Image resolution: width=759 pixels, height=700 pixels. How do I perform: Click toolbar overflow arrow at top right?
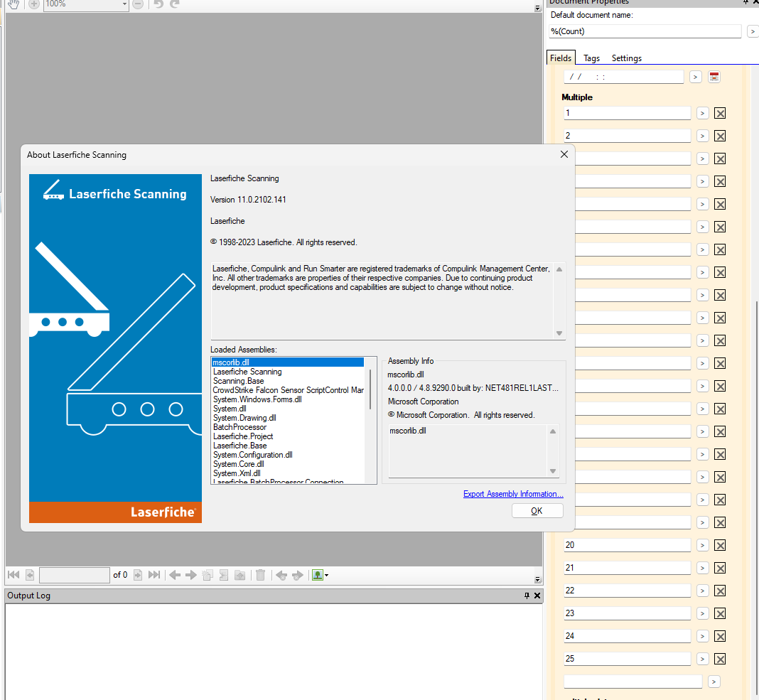click(x=537, y=9)
